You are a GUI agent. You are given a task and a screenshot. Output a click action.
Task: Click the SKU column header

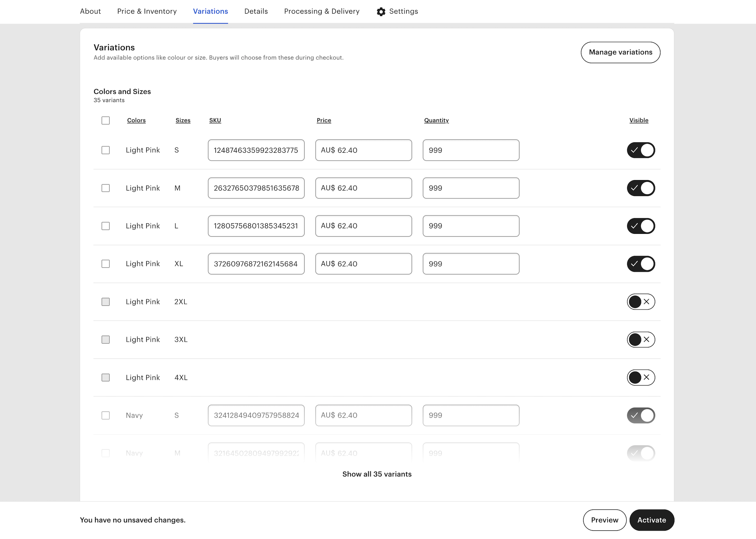(x=215, y=120)
